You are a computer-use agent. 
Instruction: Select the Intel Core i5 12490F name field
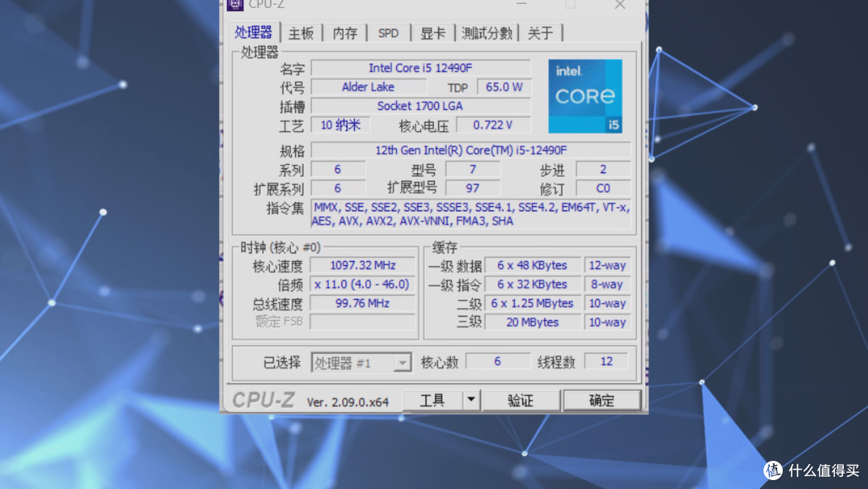click(x=422, y=68)
